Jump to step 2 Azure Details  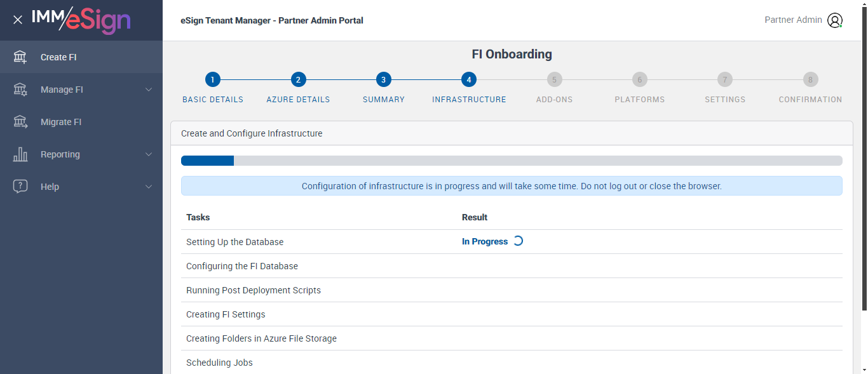pyautogui.click(x=298, y=80)
